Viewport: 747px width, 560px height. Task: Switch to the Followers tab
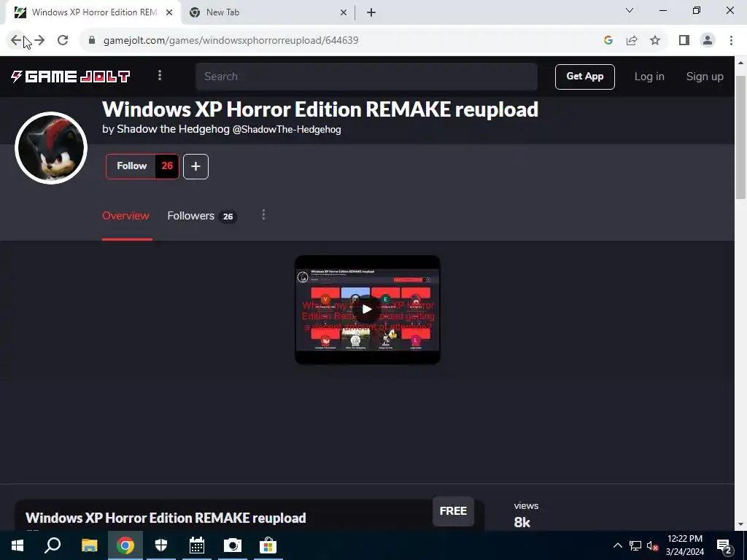(x=201, y=216)
